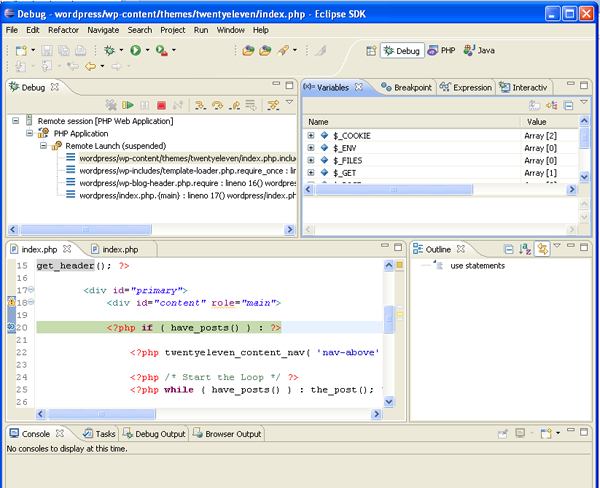This screenshot has width=600, height=488.
Task: Collapse all in Outline view
Action: [x=509, y=250]
